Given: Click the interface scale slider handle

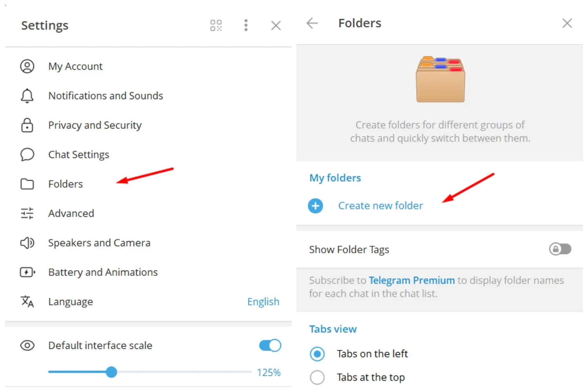Looking at the screenshot, I should pyautogui.click(x=111, y=372).
